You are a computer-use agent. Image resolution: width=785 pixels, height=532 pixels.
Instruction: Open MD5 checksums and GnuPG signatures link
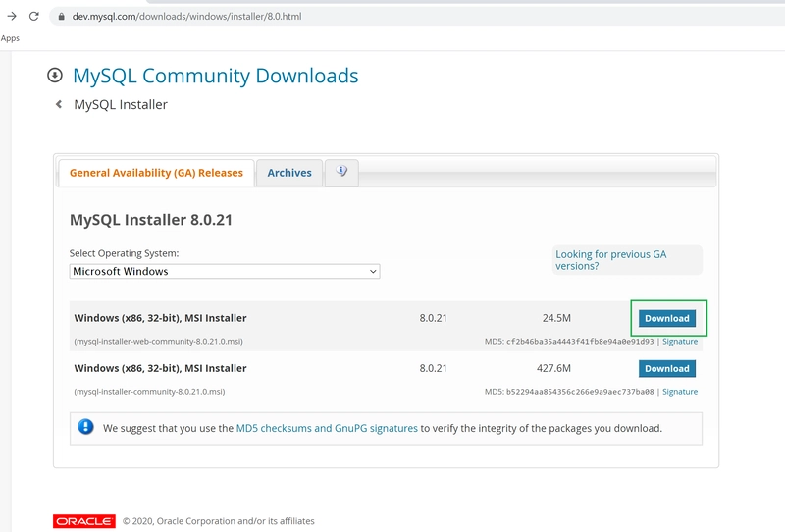pos(327,428)
